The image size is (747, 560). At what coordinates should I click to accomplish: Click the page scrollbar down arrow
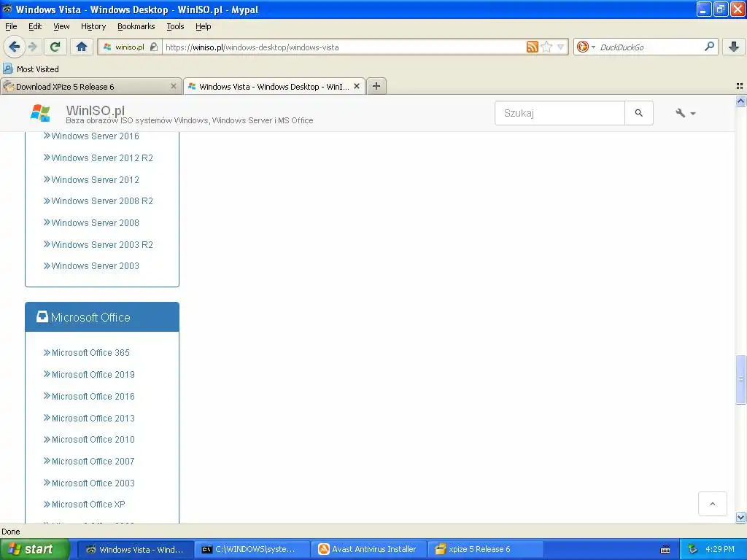point(741,517)
